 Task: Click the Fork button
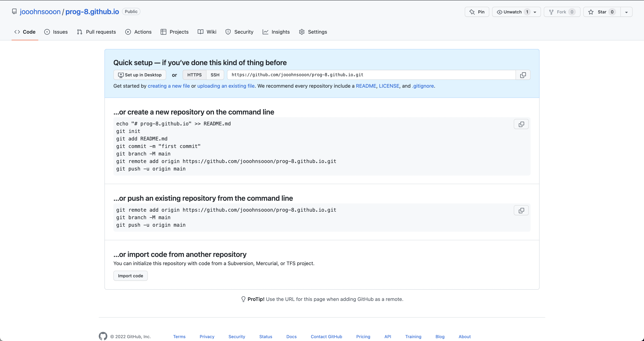click(562, 12)
